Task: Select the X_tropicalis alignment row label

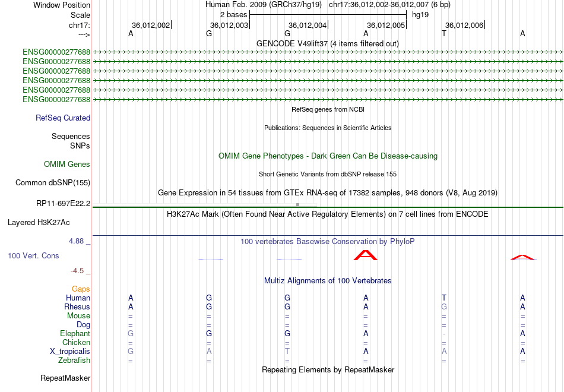Action: pos(70,352)
